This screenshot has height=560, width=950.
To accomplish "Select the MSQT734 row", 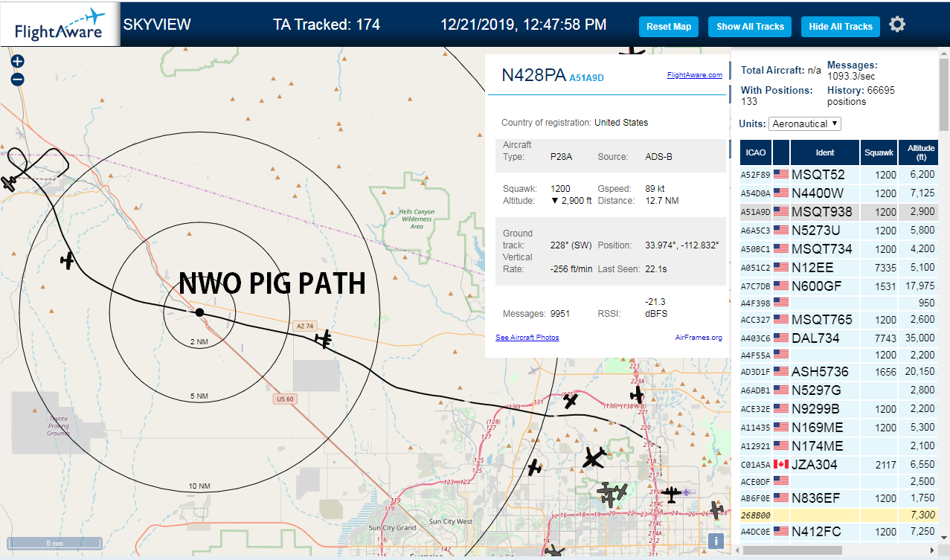I will pyautogui.click(x=839, y=248).
